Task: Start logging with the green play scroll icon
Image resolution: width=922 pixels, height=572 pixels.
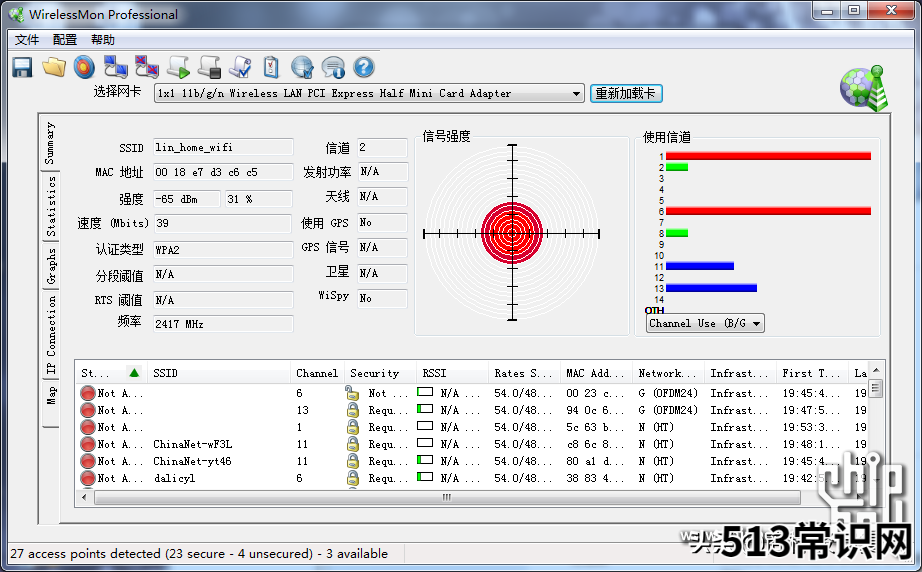Action: coord(178,68)
